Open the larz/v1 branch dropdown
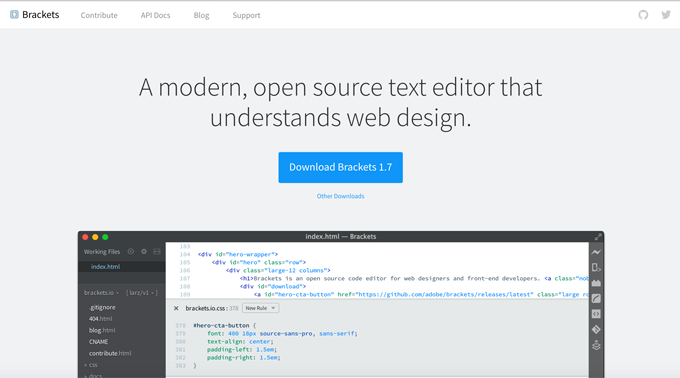Image resolution: width=680 pixels, height=378 pixels. point(142,293)
